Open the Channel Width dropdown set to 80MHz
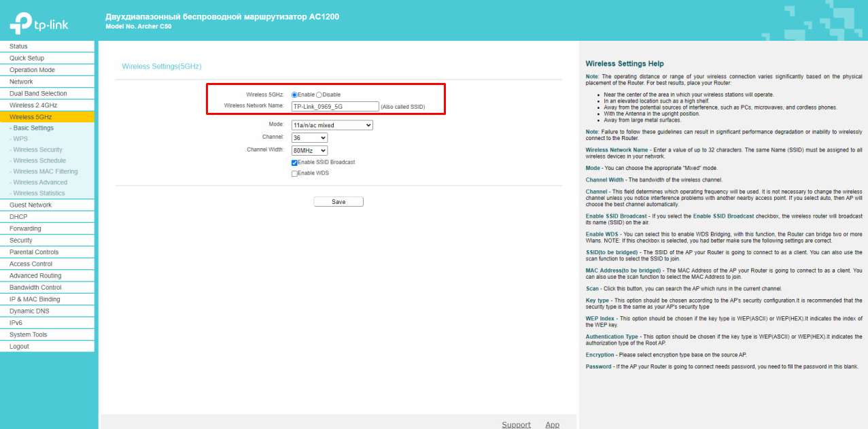Viewport: 868px width, 429px height. tap(309, 150)
